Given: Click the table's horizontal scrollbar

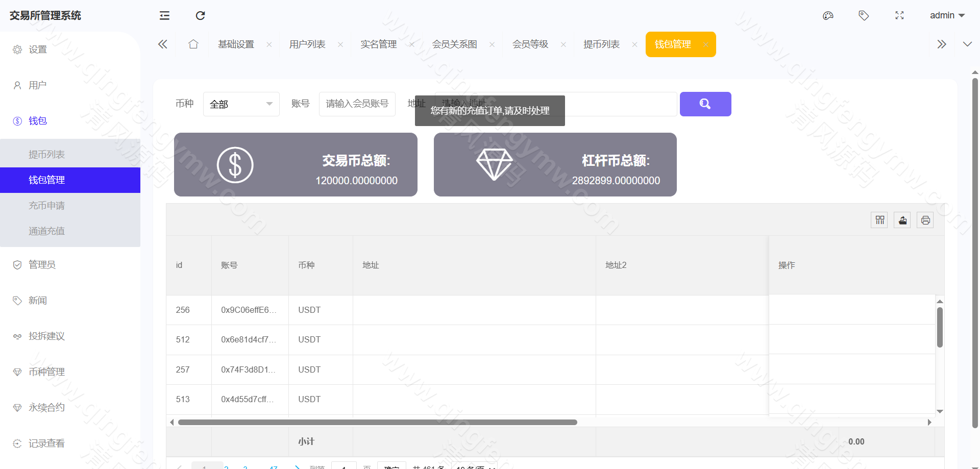Looking at the screenshot, I should [x=378, y=422].
